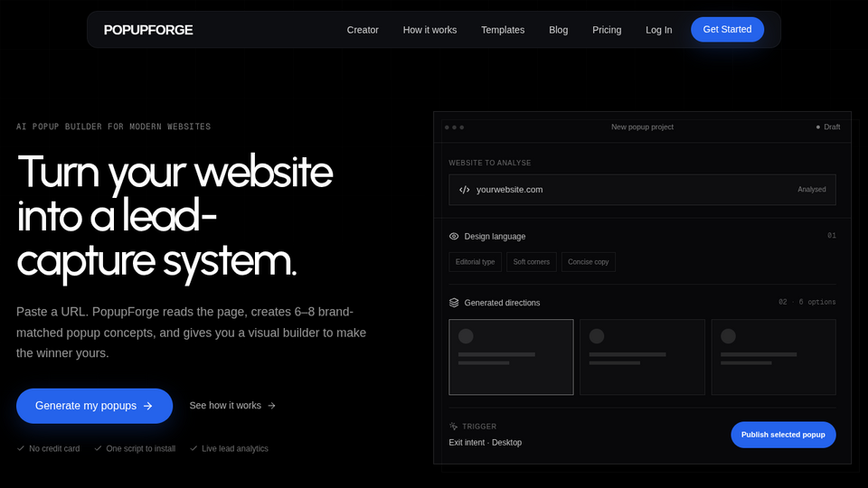Screen dimensions: 868x488
Task: Click Publish selected popup button
Action: (x=783, y=435)
